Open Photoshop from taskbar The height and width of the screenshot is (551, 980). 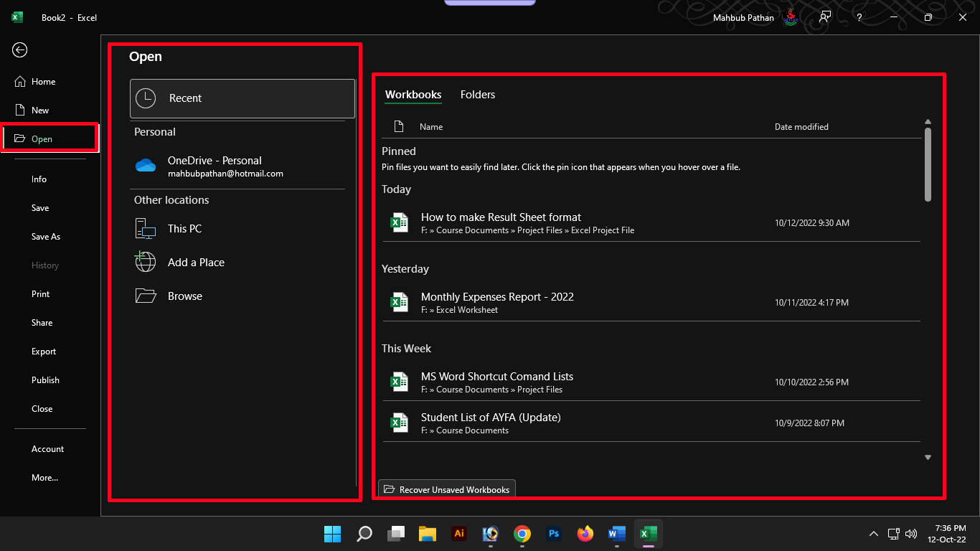554,534
